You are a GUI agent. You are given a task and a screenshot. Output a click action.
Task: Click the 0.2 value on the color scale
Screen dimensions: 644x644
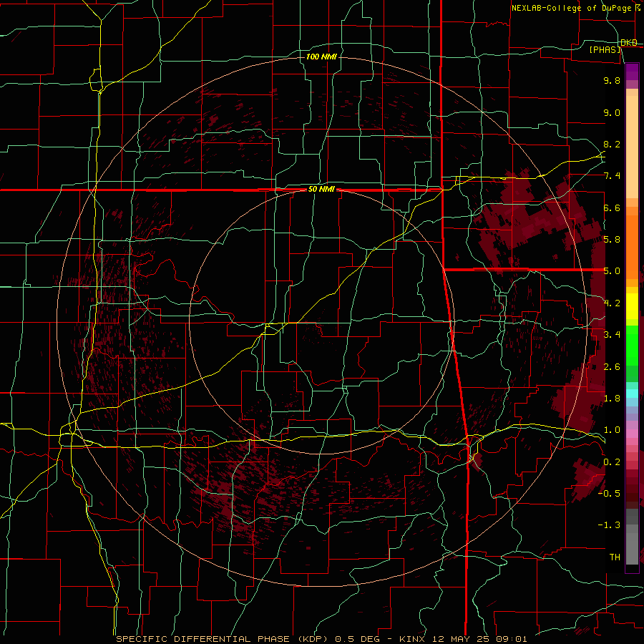tap(612, 462)
